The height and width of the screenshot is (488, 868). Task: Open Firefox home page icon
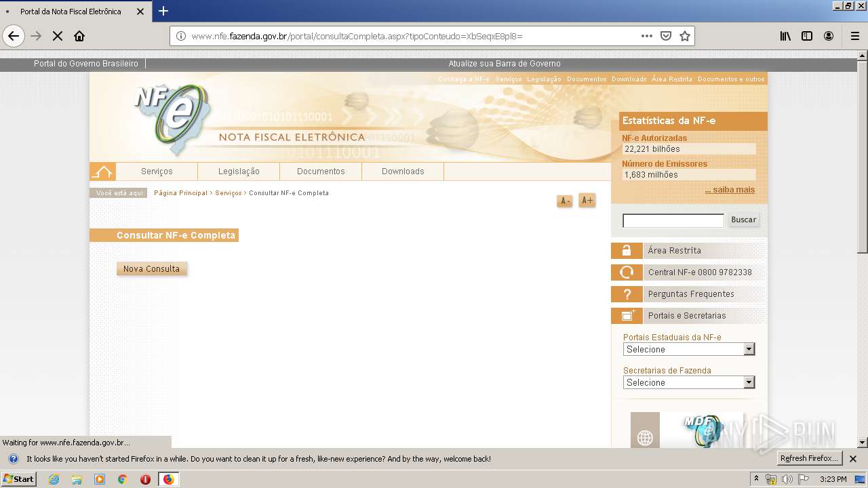(x=79, y=36)
